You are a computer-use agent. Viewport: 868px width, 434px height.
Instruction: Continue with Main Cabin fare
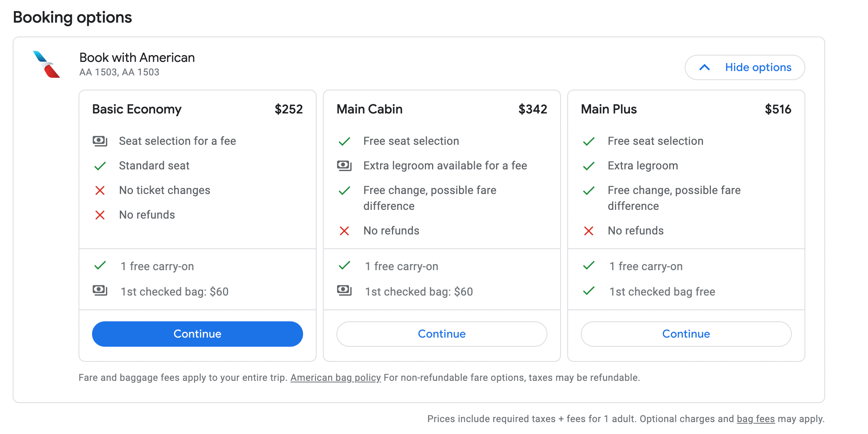click(x=442, y=334)
